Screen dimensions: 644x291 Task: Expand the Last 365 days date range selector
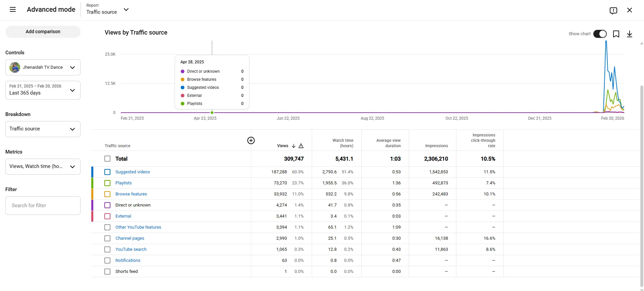click(43, 90)
